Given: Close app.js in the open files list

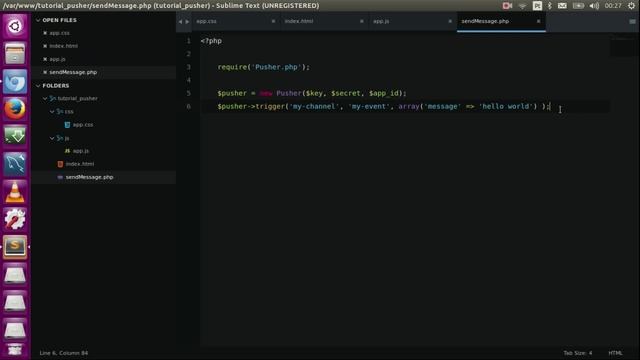Looking at the screenshot, I should [45, 59].
